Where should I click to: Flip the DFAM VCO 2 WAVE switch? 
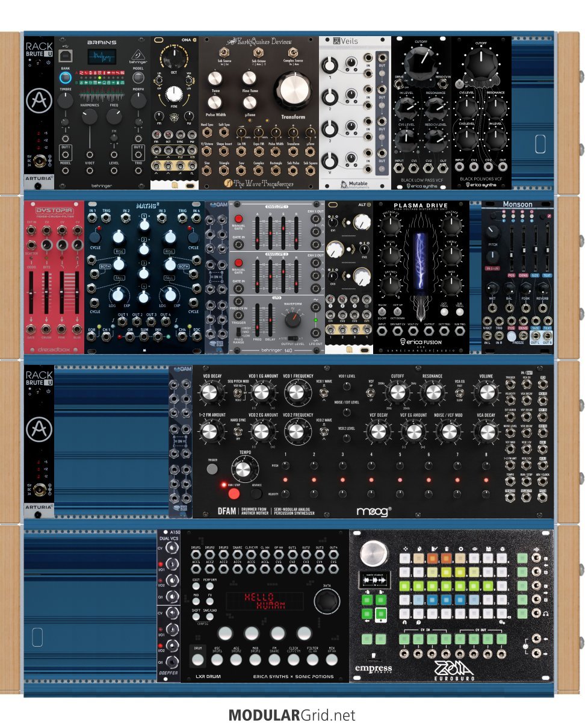click(x=323, y=431)
